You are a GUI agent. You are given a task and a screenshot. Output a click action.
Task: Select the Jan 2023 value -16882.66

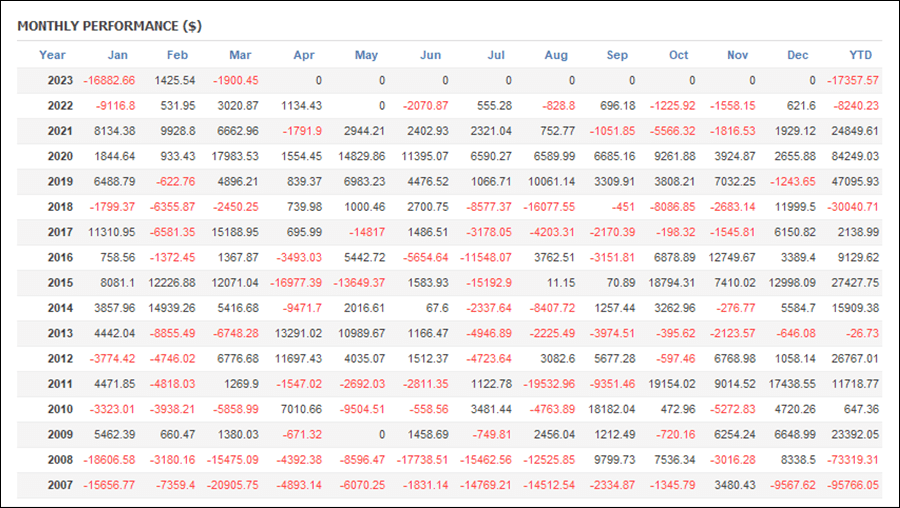click(x=109, y=80)
